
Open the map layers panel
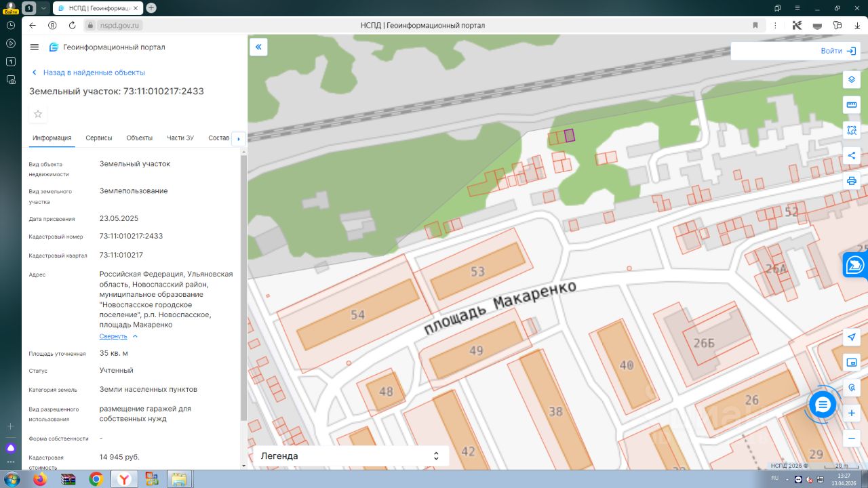[852, 79]
